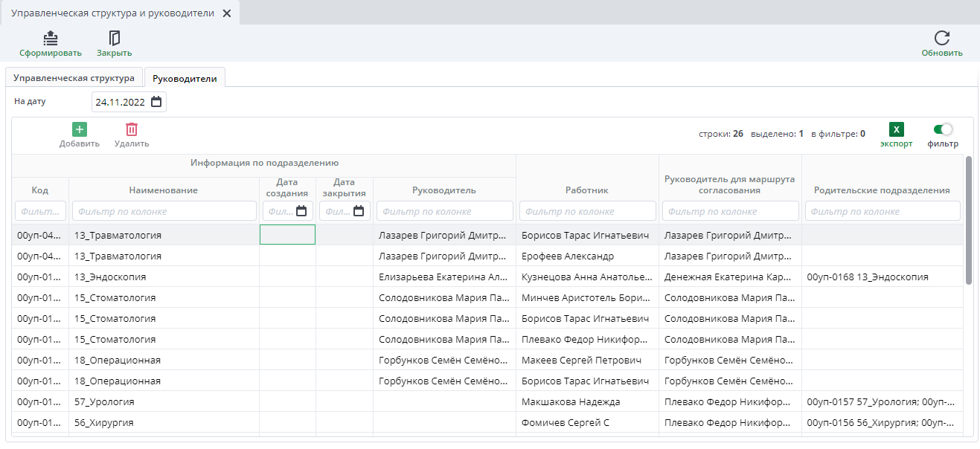
Task: Focus filter under Руководитель для маршрута согласования
Action: (731, 211)
